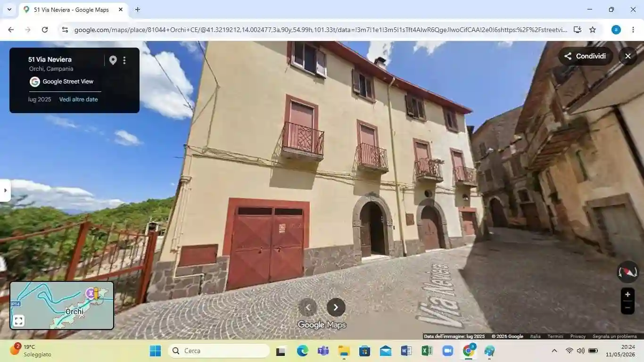
Task: Click the Orchi, Campania subtitle
Action: [51, 69]
